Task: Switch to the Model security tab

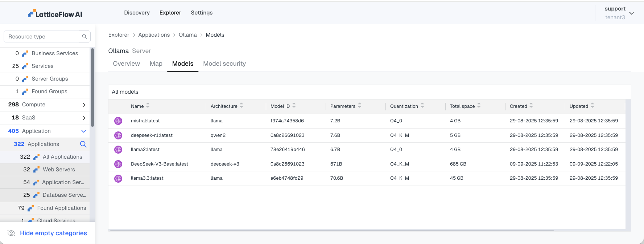Action: [x=224, y=64]
